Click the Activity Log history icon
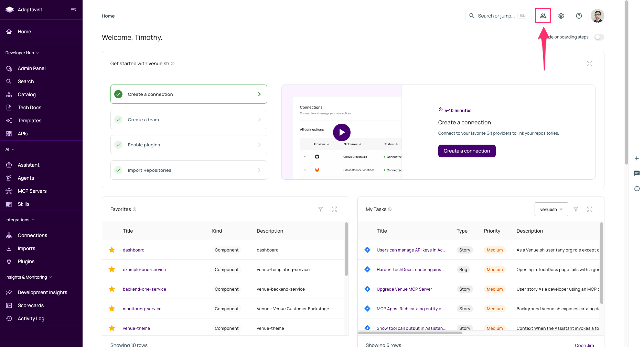 [x=9, y=318]
